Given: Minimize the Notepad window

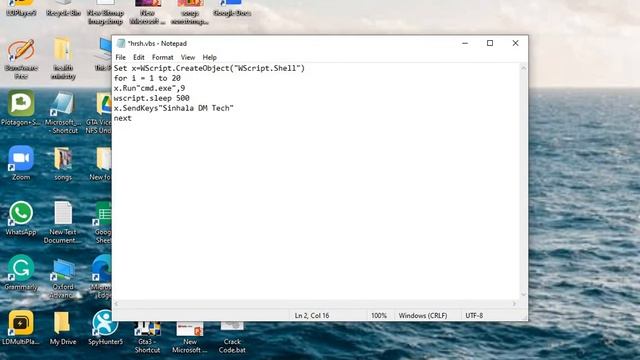Looking at the screenshot, I should pos(465,43).
